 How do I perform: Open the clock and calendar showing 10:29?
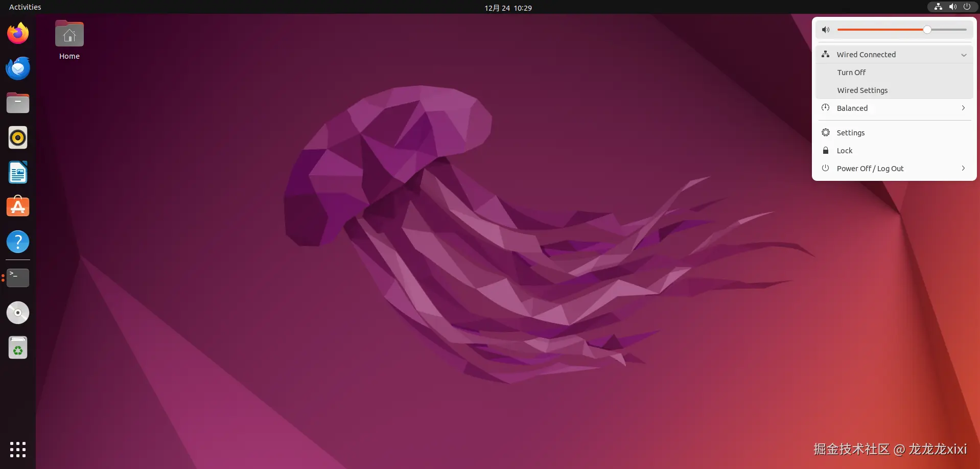[x=508, y=8]
